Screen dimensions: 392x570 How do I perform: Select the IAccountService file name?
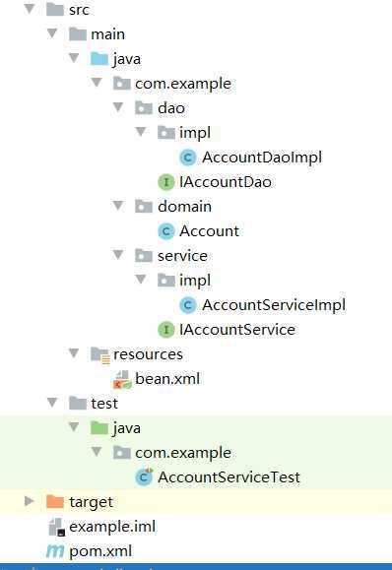[237, 330]
